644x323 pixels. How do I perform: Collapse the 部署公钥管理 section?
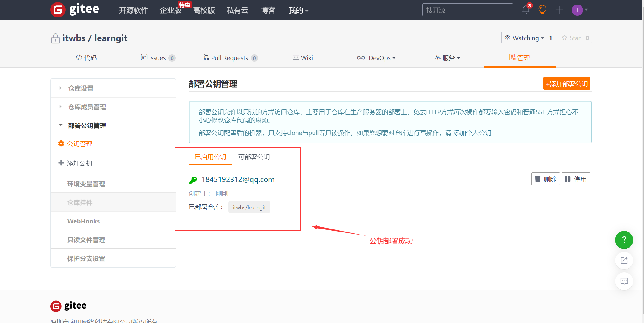pyautogui.click(x=113, y=125)
